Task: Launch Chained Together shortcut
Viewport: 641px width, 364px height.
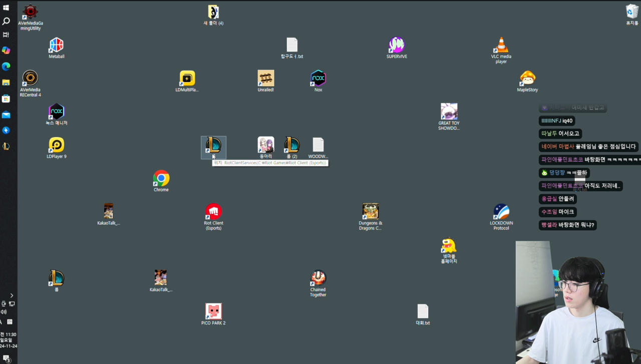Action: (318, 284)
